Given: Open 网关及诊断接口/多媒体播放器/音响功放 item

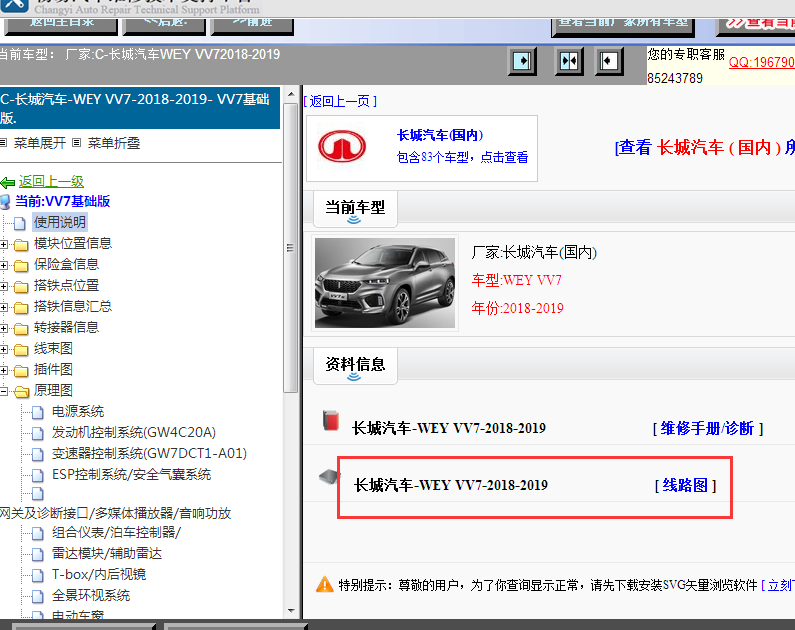Looking at the screenshot, I should point(116,513).
